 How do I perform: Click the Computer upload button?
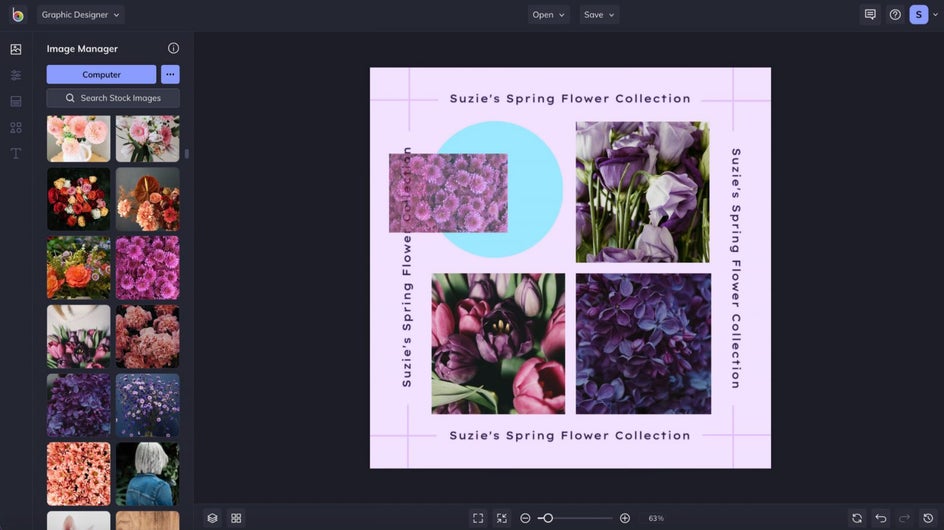pos(101,74)
